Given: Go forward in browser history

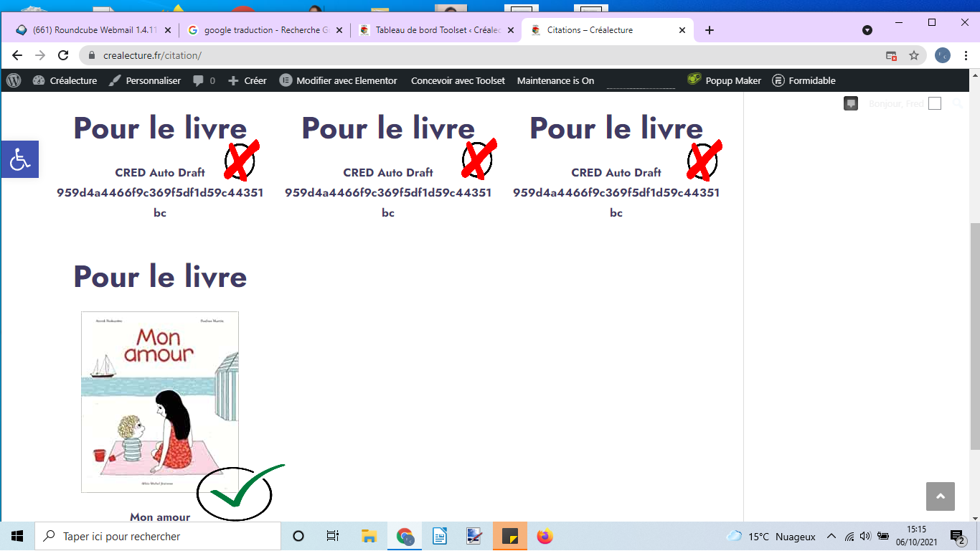Looking at the screenshot, I should click(40, 55).
